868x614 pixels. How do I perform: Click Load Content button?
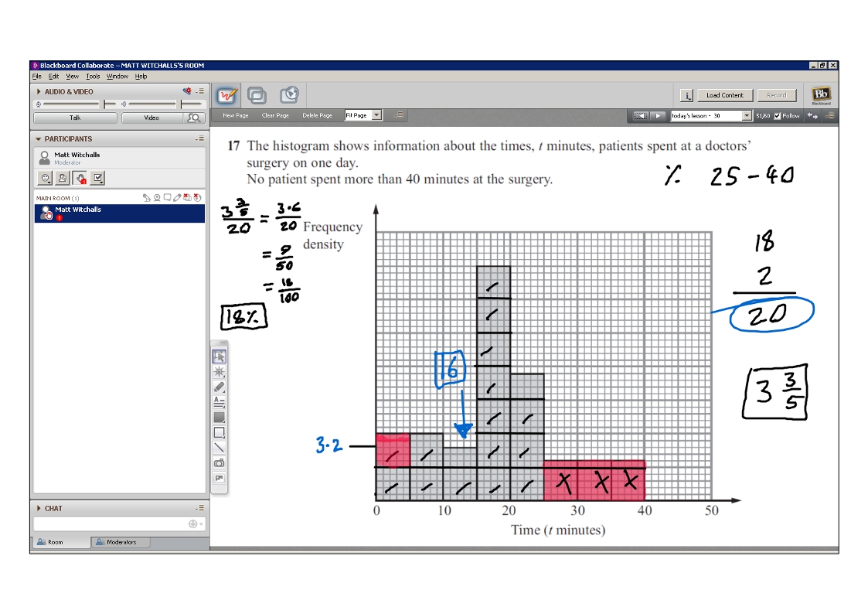725,95
